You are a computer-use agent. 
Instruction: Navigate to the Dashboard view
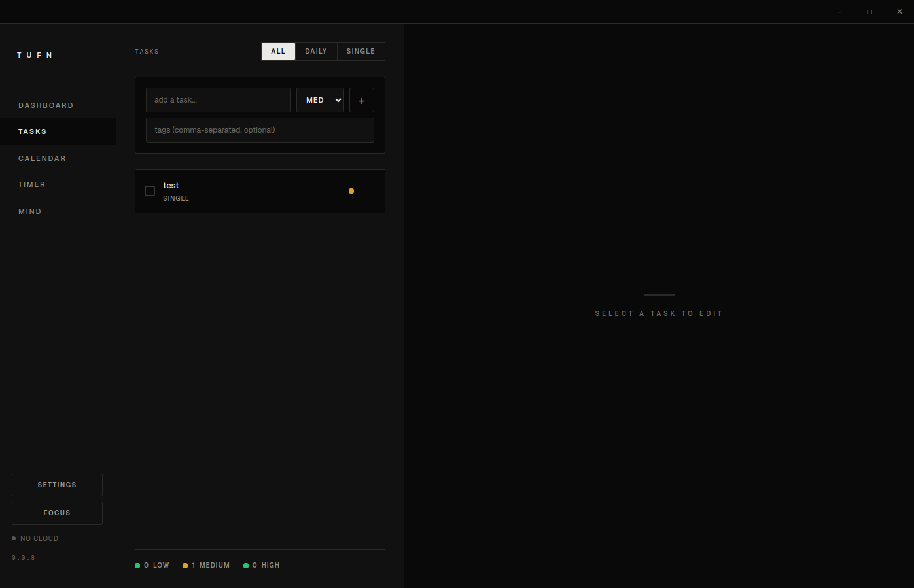point(46,105)
